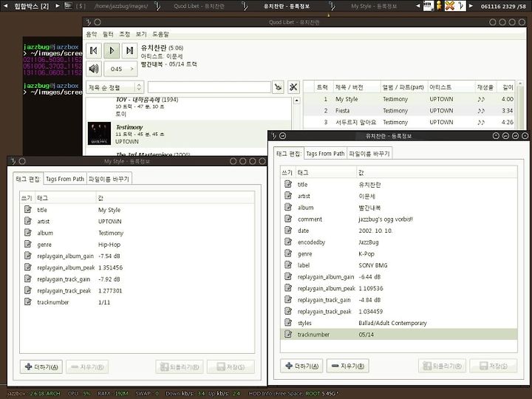Screen dimensions: 532x399
Task: Click the album search input field
Action: 209,87
